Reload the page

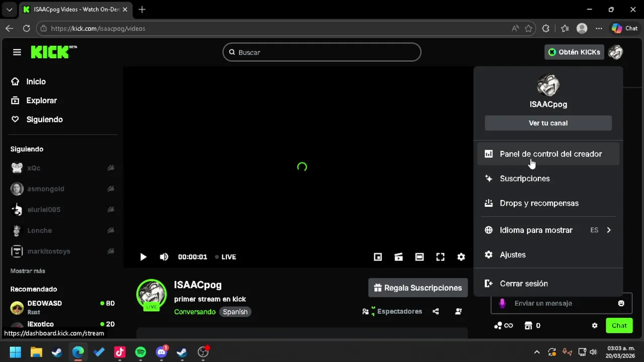point(27,29)
